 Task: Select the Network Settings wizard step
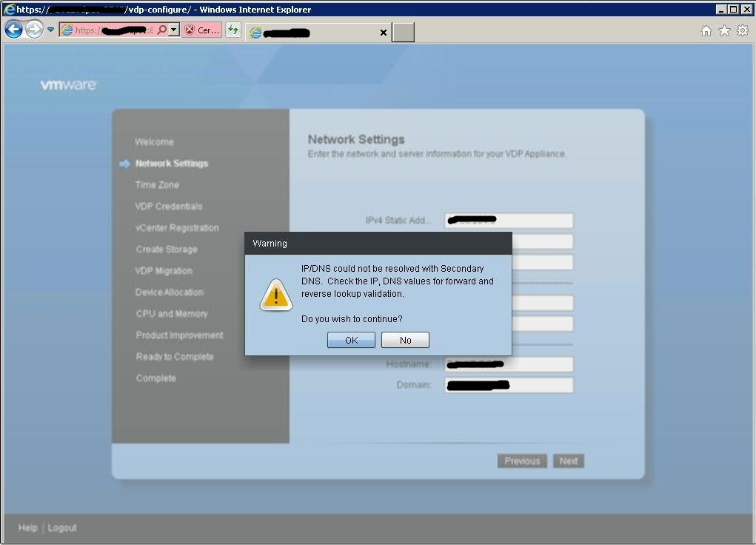pos(172,164)
